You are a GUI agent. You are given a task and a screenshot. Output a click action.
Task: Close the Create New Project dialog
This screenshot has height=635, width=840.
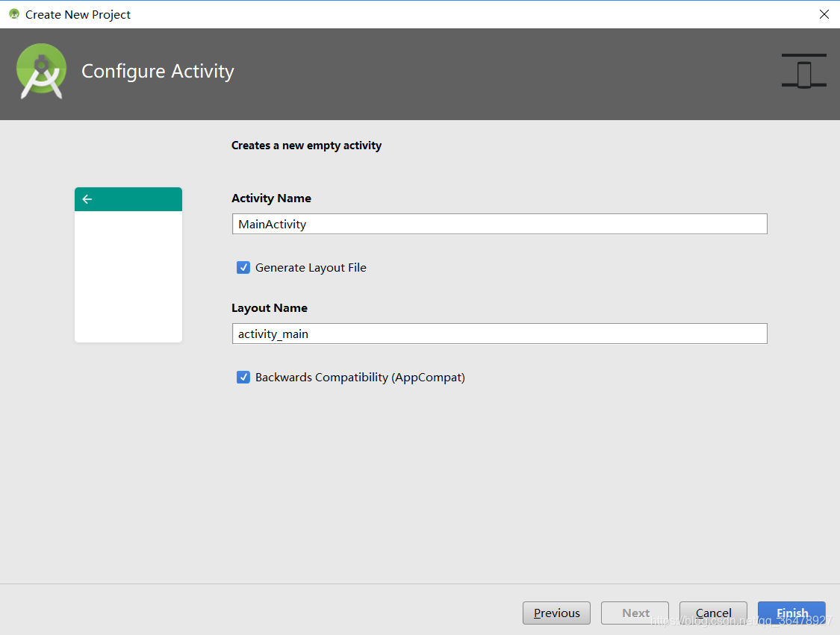[824, 14]
